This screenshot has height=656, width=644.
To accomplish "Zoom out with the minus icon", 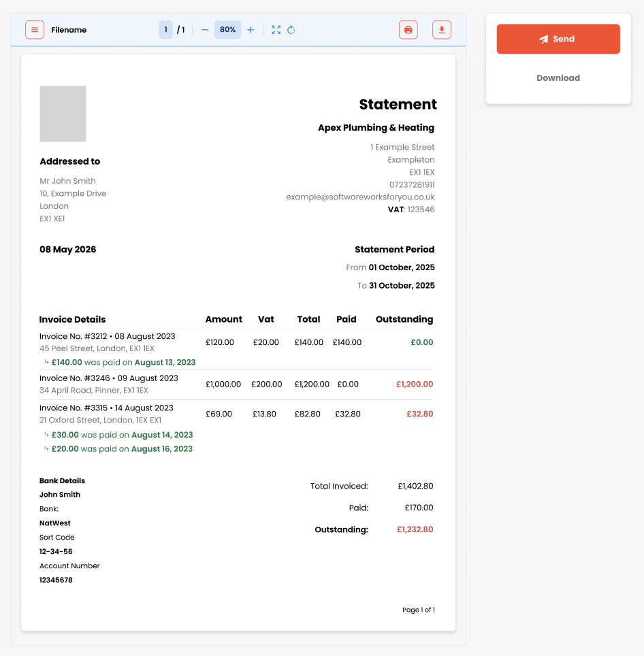I will pos(205,30).
